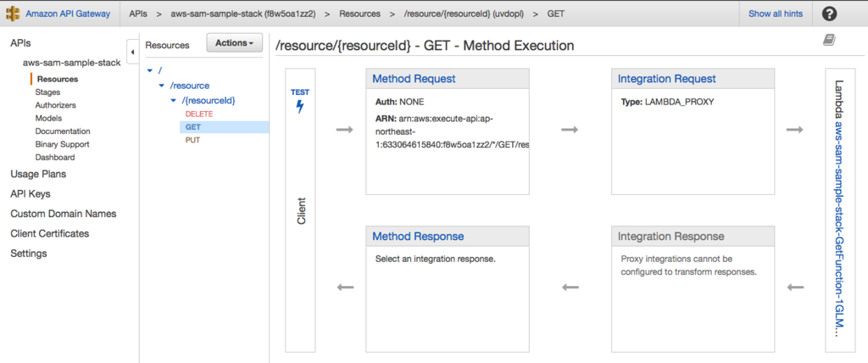Select the DELETE method

point(199,114)
